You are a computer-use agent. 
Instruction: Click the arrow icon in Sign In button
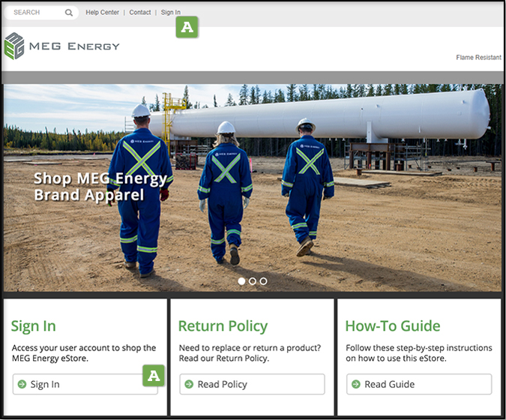click(20, 385)
